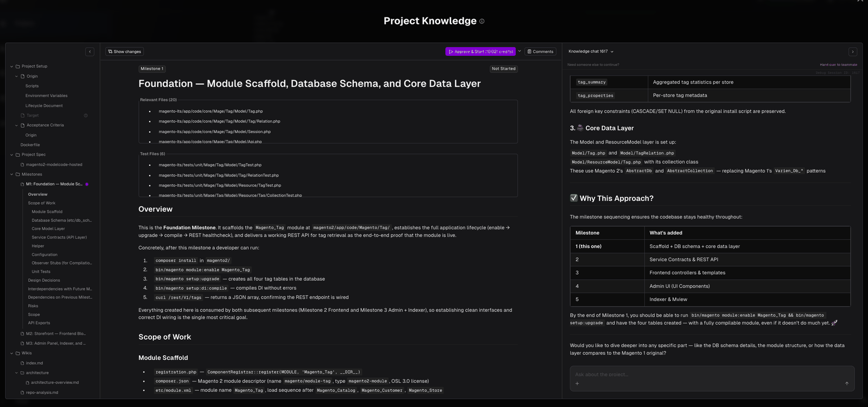
Task: Click the Ask about the project input field
Action: pyautogui.click(x=712, y=374)
